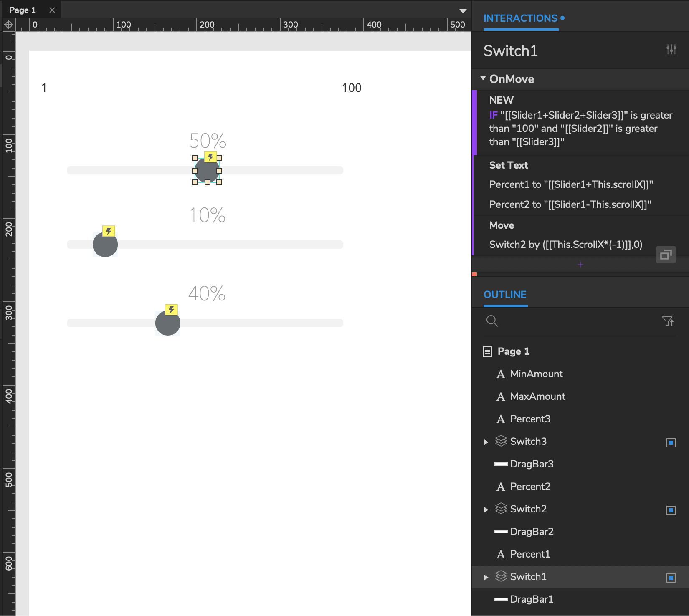Viewport: 689px width, 616px height.
Task: Click the ruler origin crosshair icon
Action: click(8, 25)
